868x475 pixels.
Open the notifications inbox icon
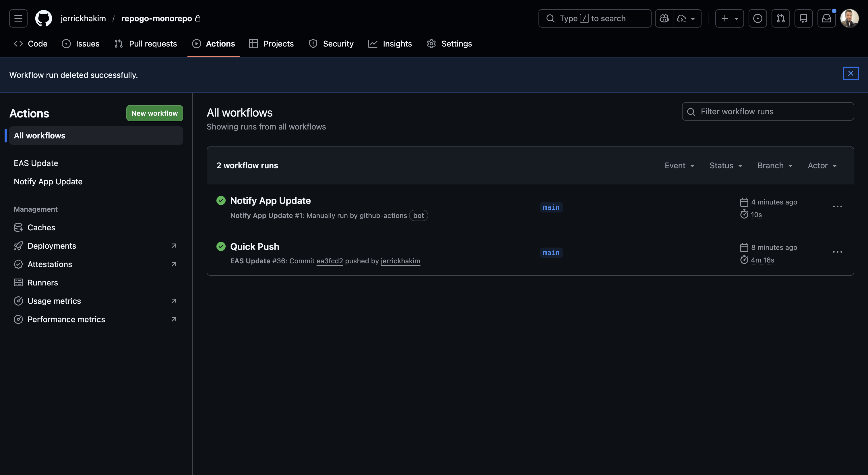[826, 18]
